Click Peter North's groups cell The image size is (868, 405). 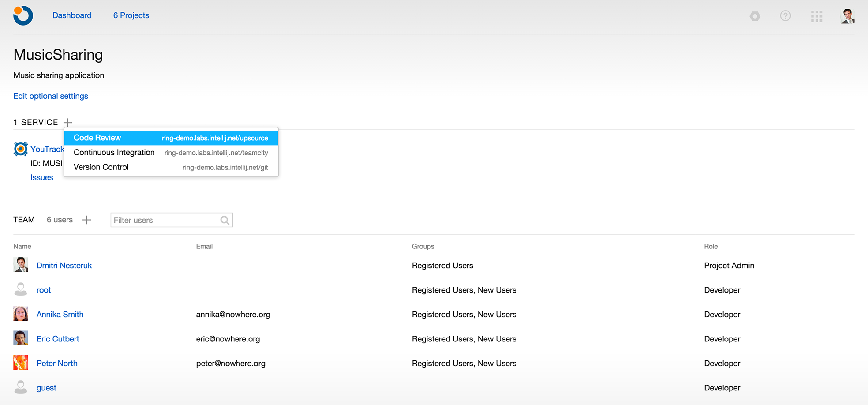[x=464, y=364]
